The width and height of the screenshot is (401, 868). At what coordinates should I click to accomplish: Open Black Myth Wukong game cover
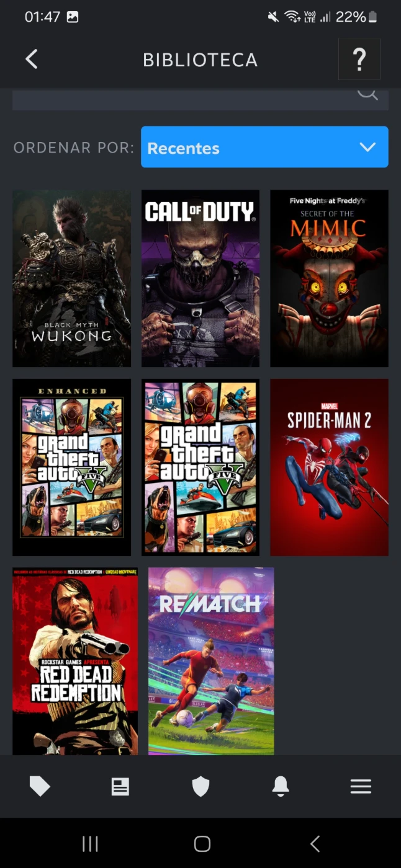(x=71, y=278)
